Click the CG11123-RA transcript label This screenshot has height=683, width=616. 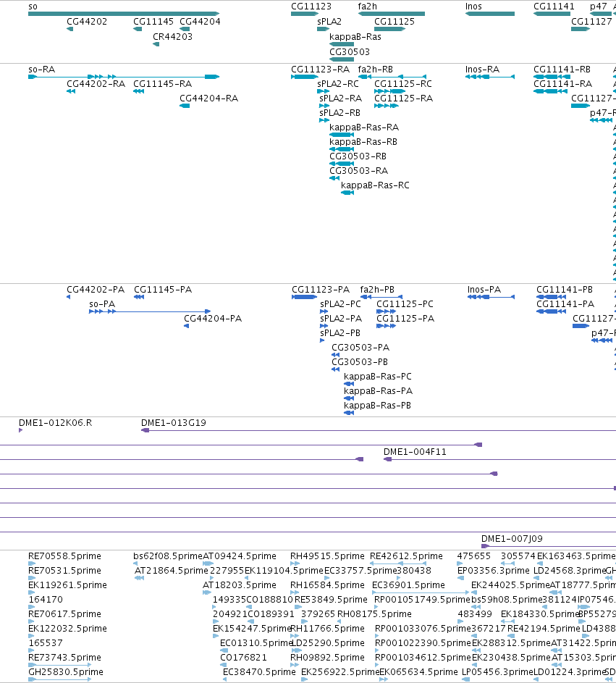click(321, 70)
